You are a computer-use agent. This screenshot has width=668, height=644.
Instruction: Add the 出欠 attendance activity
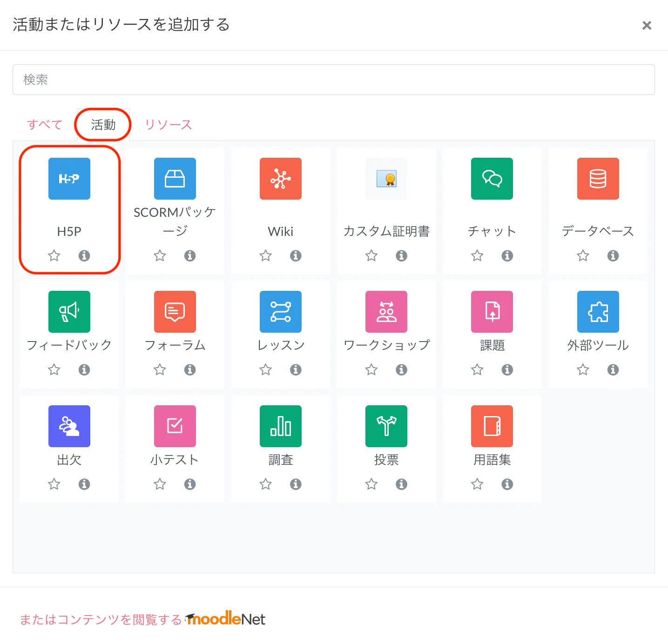(69, 426)
